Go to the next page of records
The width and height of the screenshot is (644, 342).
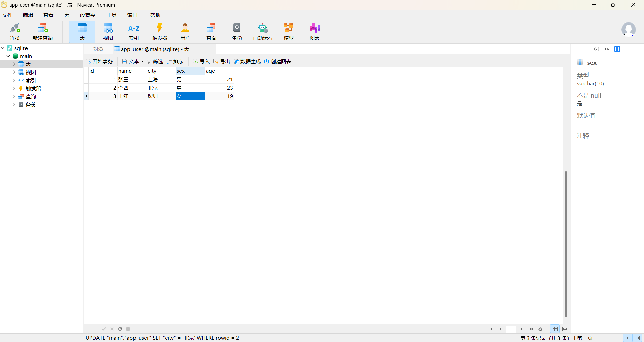[x=521, y=329]
